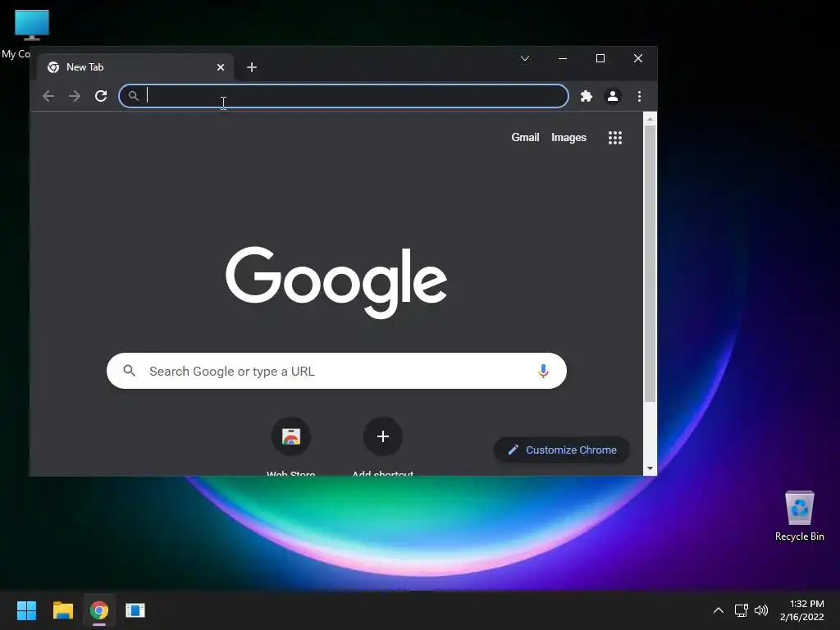Click the Chrome taskbar icon
Screen dimensions: 840x630
coord(99,610)
